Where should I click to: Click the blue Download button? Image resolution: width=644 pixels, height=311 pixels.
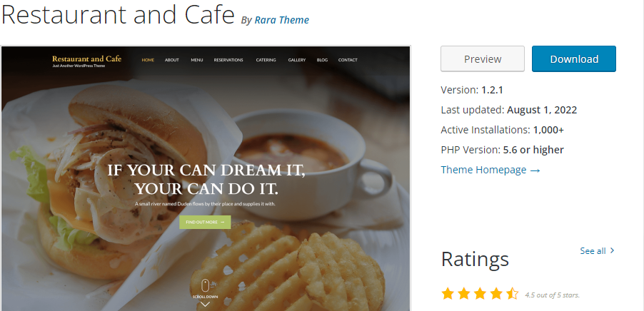[x=574, y=58]
